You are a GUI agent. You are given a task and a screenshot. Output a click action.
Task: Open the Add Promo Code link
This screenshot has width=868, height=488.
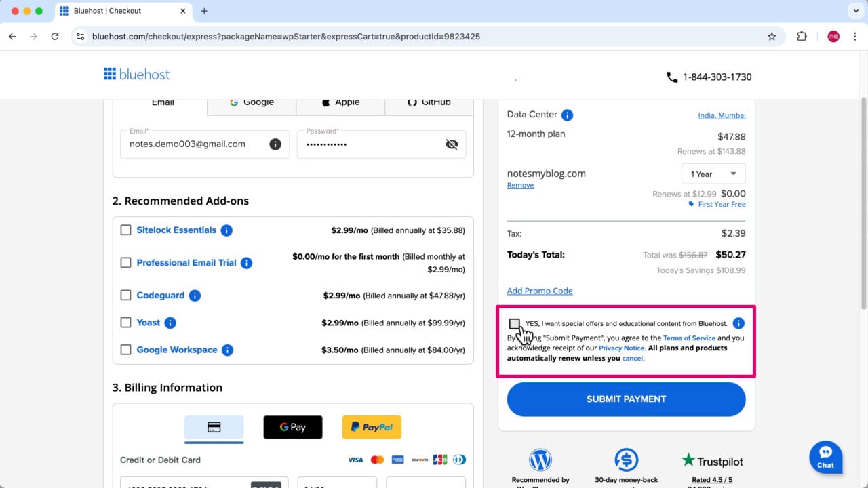click(539, 291)
